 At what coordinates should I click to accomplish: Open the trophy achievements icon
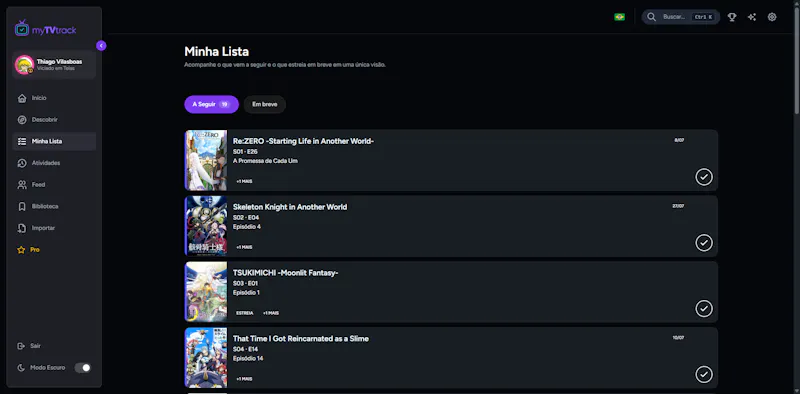732,17
